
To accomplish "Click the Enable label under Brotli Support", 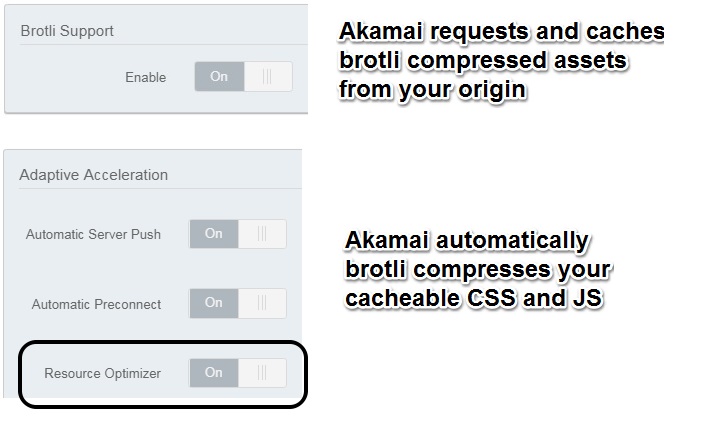I will coord(146,77).
